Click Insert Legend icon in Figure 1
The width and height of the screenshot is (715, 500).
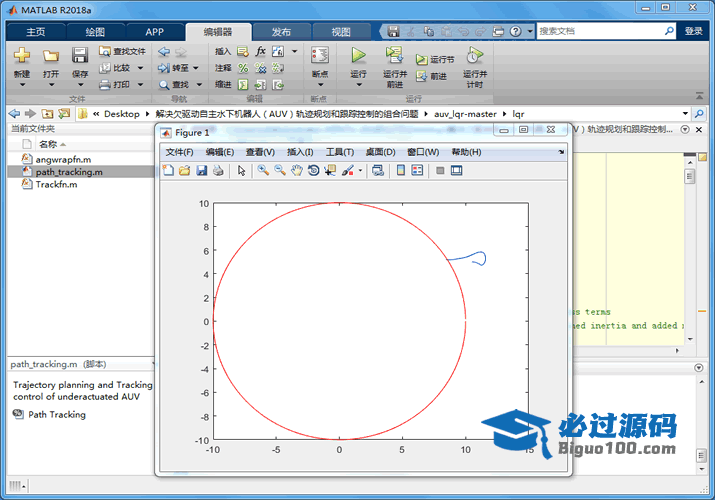click(417, 170)
